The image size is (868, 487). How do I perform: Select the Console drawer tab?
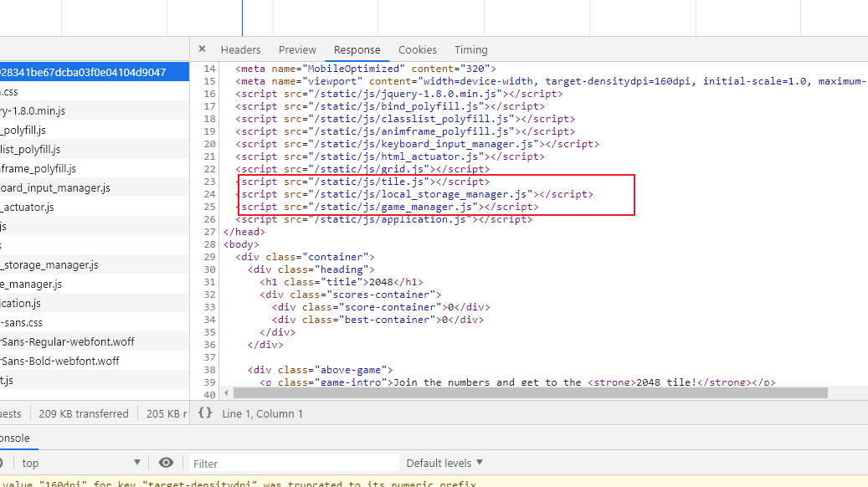(15, 438)
